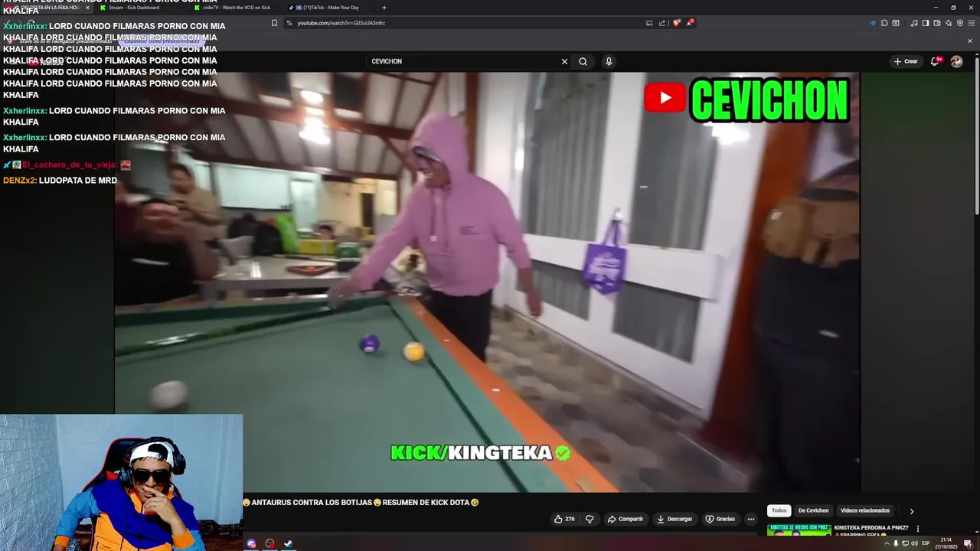Open YouTube notifications bell
This screenshot has width=980, height=551.
(935, 61)
